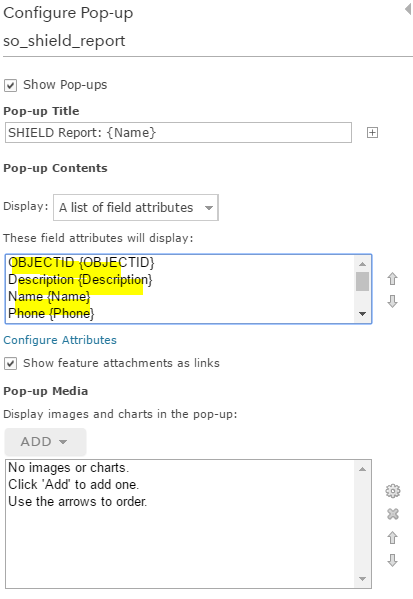Move media item down arrow

[392, 560]
